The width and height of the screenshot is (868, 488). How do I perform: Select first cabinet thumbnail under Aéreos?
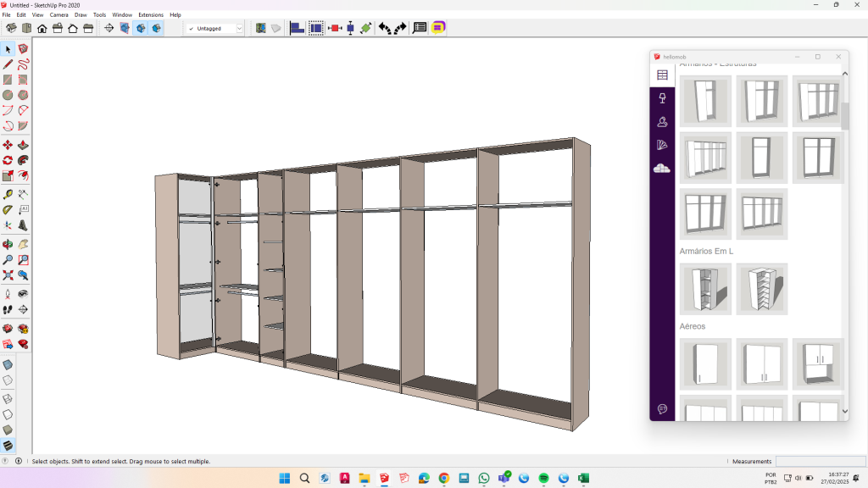(705, 364)
